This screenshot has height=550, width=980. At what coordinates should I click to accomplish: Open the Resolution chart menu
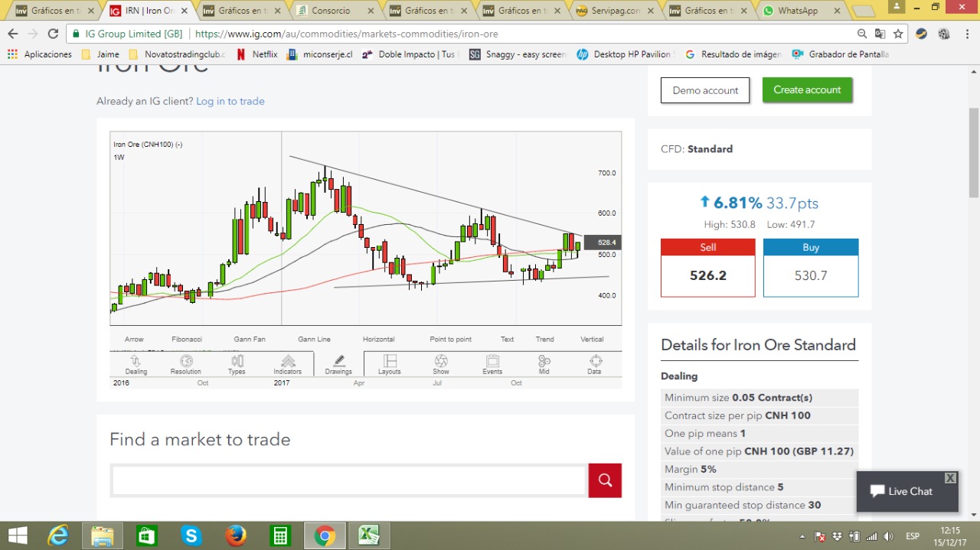coord(186,364)
